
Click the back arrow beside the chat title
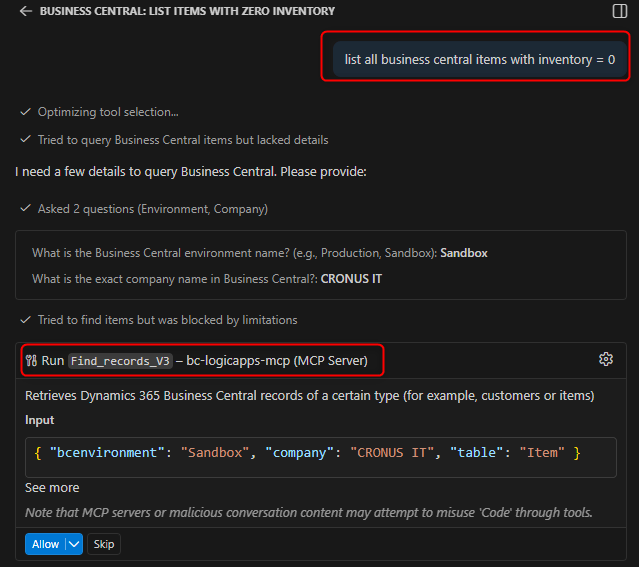pos(25,11)
